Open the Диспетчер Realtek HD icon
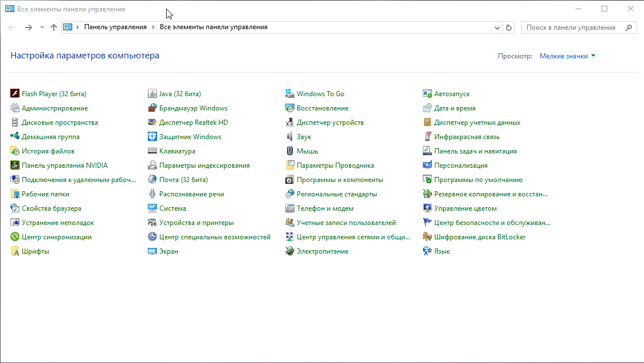The image size is (644, 363). coord(152,123)
